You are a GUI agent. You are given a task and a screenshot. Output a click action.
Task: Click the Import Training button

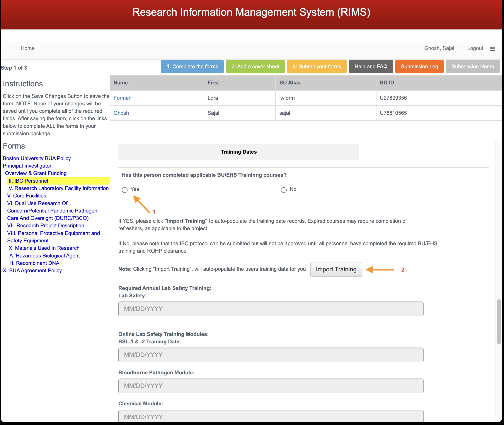click(336, 269)
